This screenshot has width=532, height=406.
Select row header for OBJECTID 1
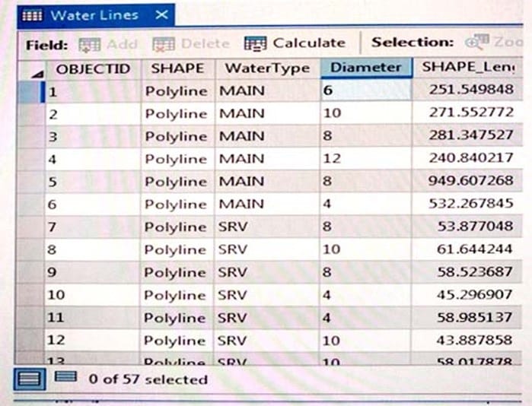pyautogui.click(x=31, y=92)
